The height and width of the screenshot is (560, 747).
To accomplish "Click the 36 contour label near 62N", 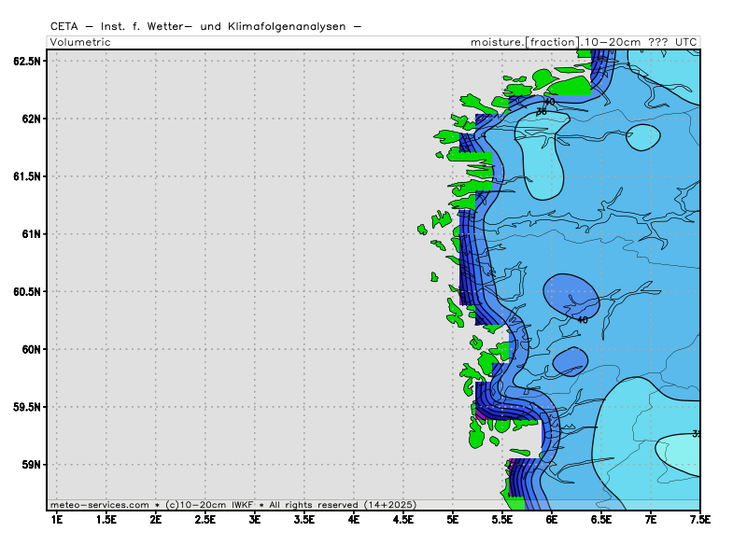I will (x=541, y=112).
